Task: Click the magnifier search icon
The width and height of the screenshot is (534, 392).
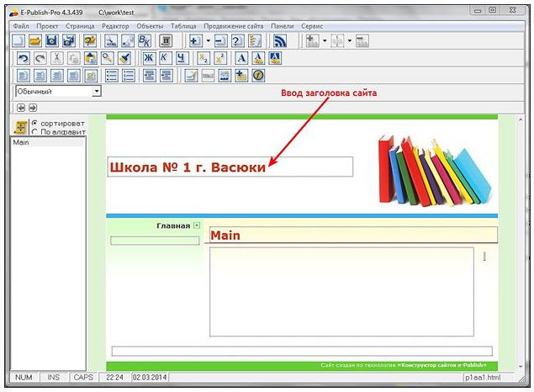Action: click(108, 58)
